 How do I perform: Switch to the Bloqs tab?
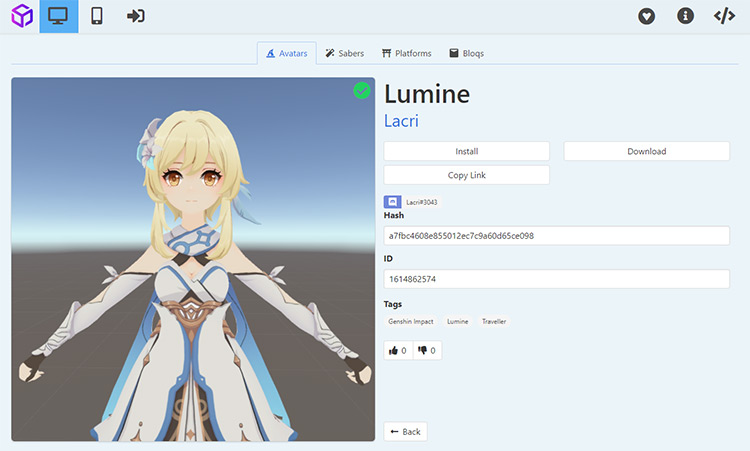point(466,53)
